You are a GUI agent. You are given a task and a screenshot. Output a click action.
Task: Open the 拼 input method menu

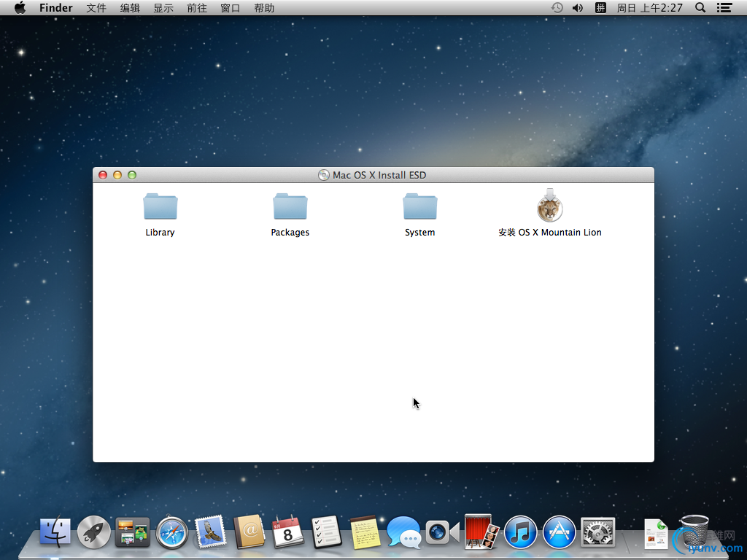pos(600,7)
